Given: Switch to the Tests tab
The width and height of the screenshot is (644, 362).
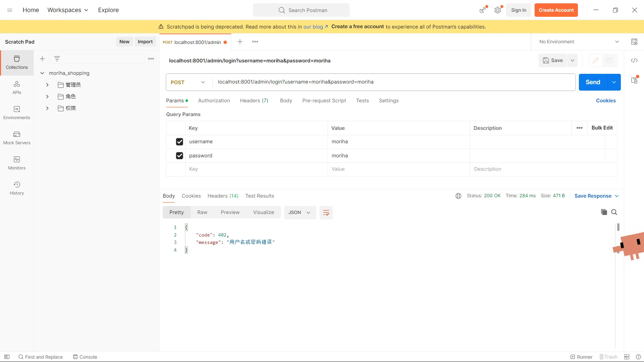Looking at the screenshot, I should [x=362, y=101].
